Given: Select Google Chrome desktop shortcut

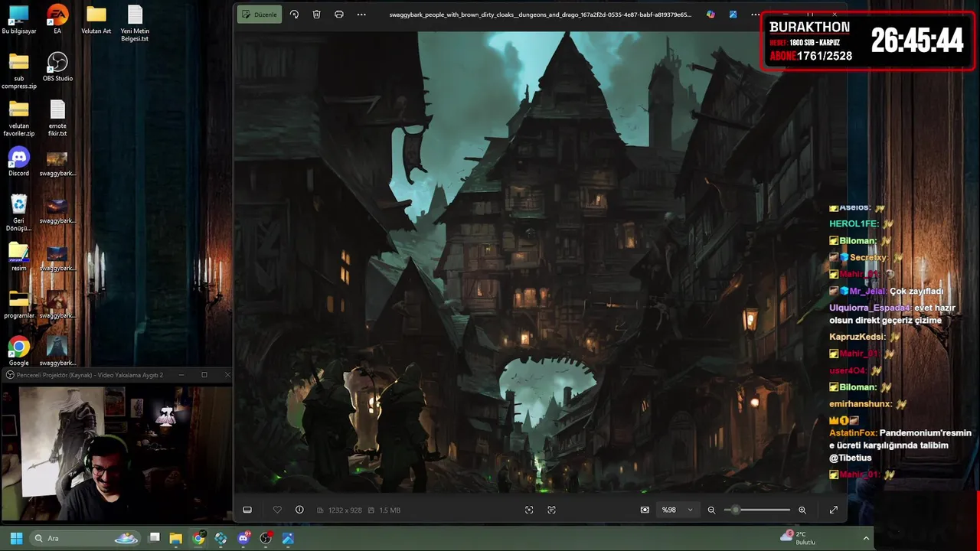Looking at the screenshot, I should click(x=19, y=352).
